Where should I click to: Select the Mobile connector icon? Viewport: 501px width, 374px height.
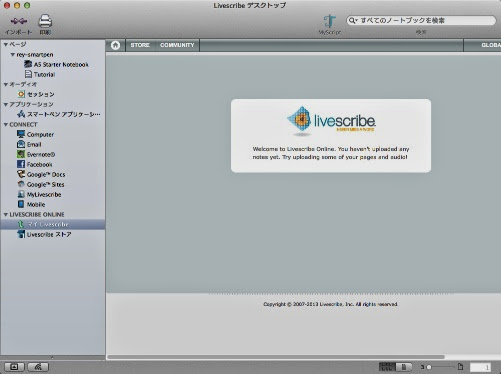(x=21, y=204)
